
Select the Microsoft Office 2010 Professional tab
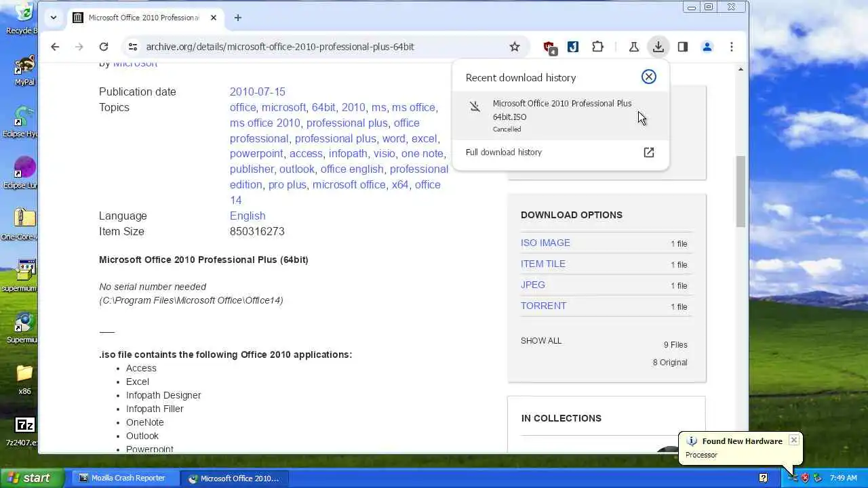click(x=144, y=18)
